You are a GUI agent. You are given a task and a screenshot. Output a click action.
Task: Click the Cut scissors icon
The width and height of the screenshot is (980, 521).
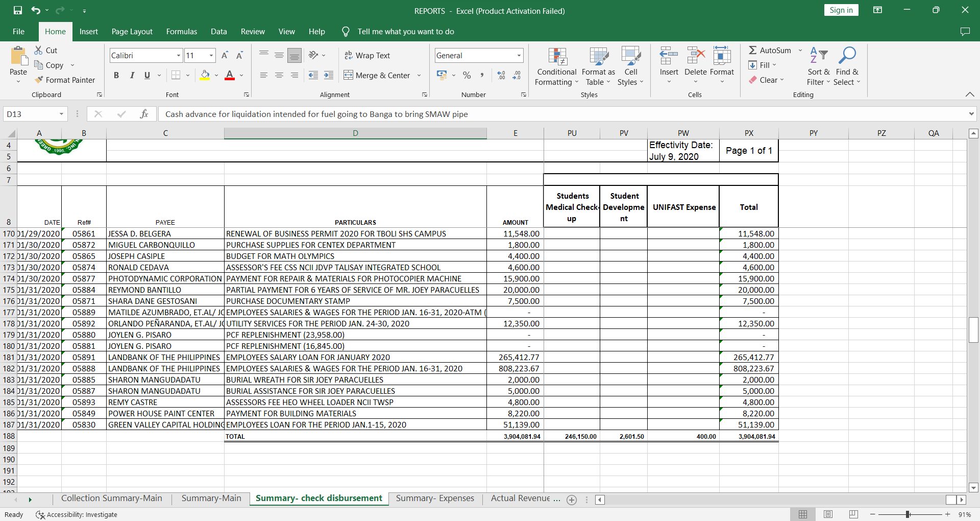pyautogui.click(x=38, y=50)
